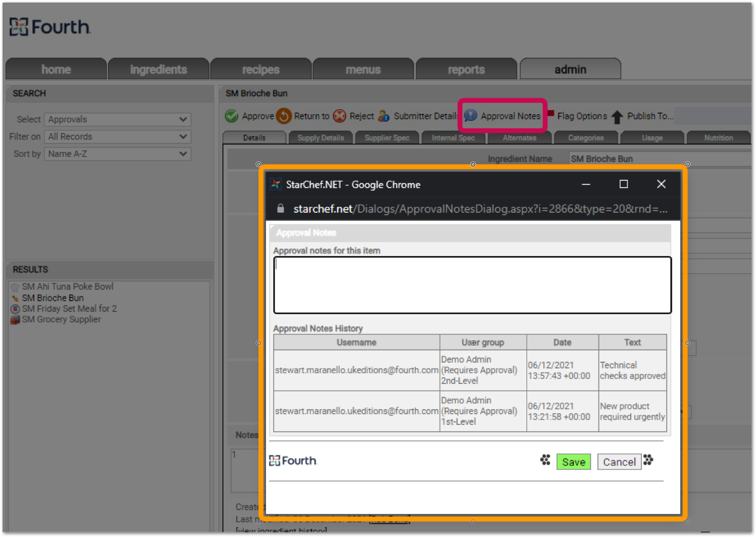Viewport: 756px width, 537px height.
Task: Click the green Approve checkmark icon
Action: coord(232,116)
